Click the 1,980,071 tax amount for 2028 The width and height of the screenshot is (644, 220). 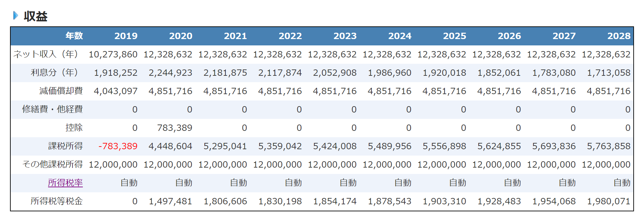609,201
